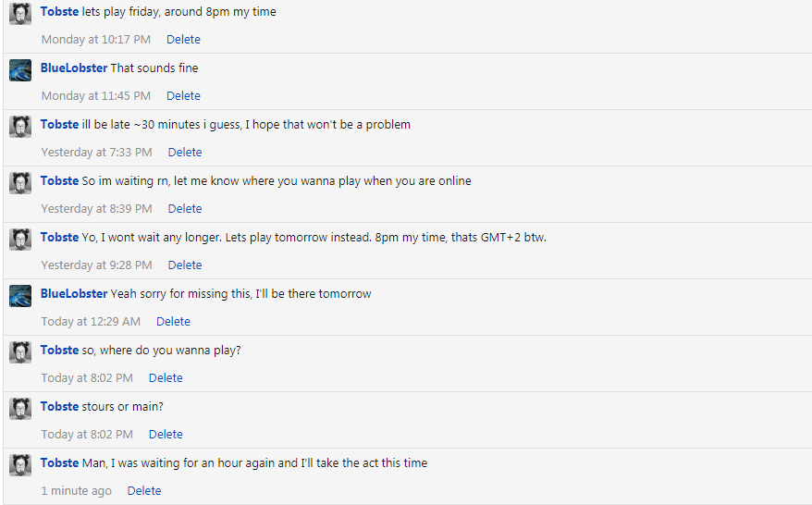Click the Tobste username on "so, where do you wanna play?"
812x505 pixels.
pyautogui.click(x=59, y=351)
